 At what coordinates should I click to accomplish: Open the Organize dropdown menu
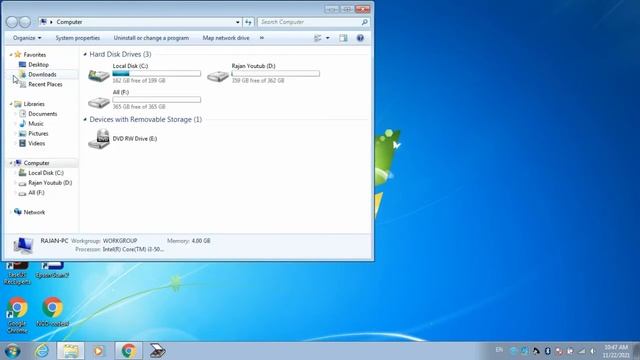27,38
